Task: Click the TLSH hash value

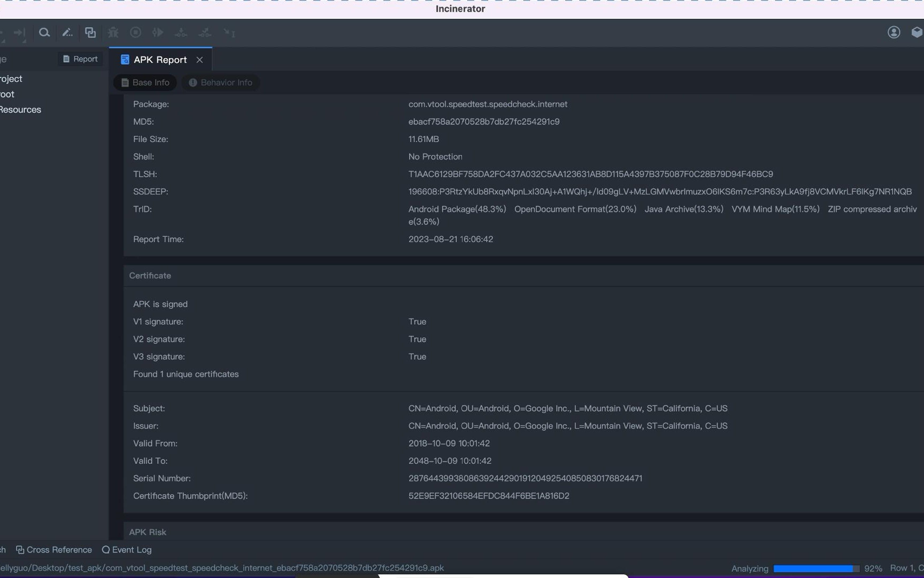Action: (x=590, y=174)
